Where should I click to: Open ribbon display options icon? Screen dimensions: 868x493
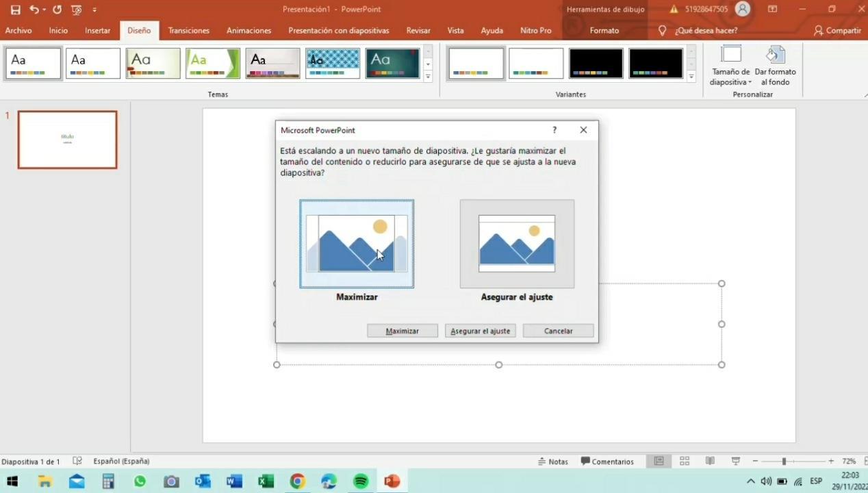tap(772, 9)
